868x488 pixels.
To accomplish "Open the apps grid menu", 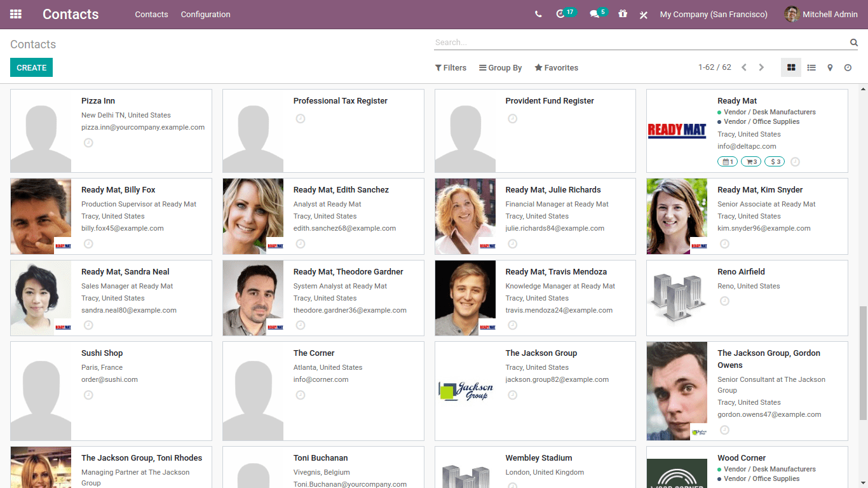I will point(16,14).
